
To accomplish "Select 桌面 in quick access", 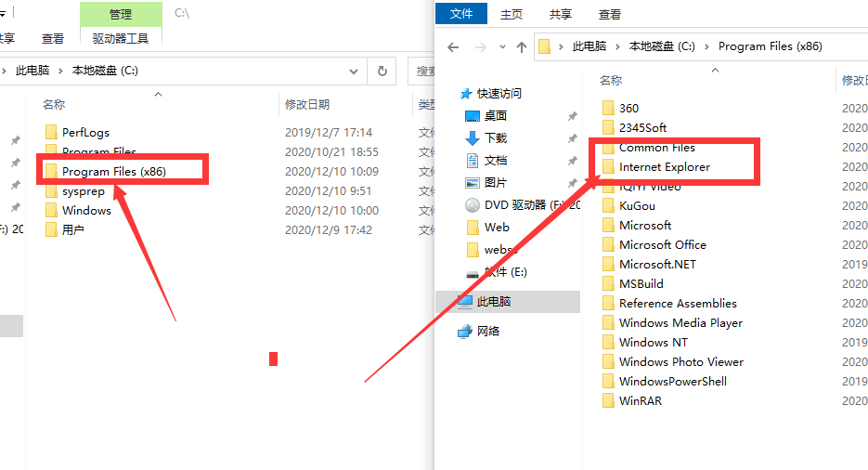I will 495,115.
